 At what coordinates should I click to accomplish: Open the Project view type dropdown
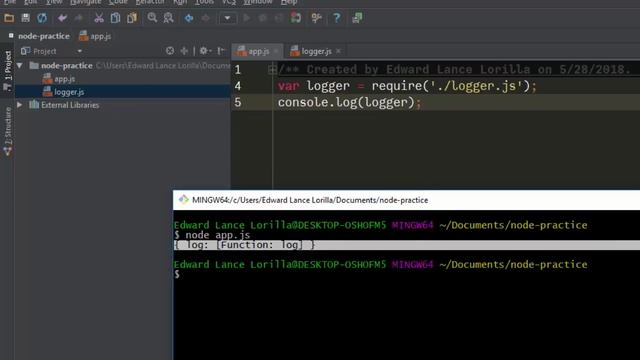coord(80,51)
